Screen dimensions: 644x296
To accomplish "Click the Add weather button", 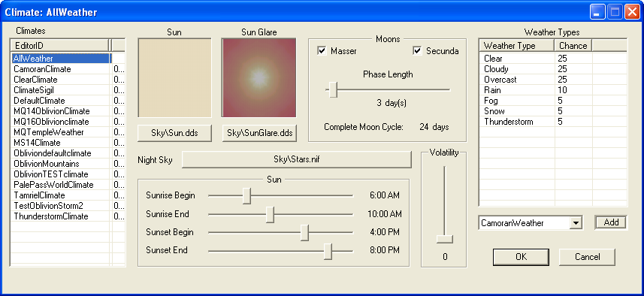I will (611, 222).
